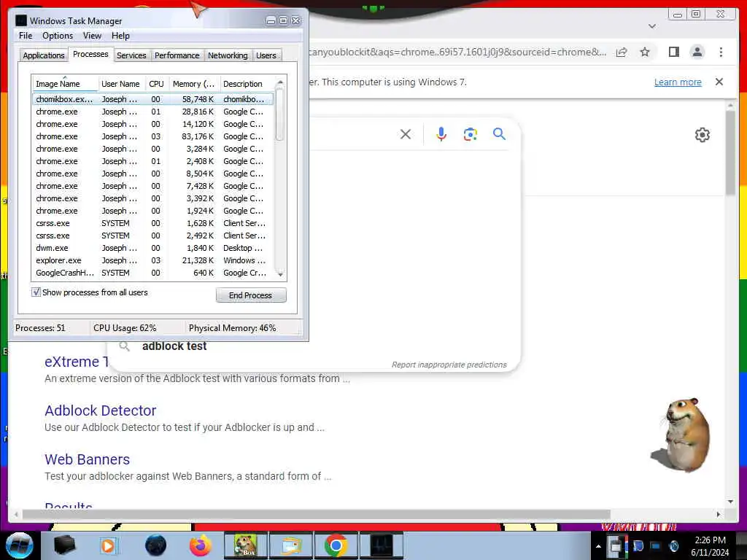Open the Task Manager Options menu
This screenshot has height=560, width=747.
point(57,36)
